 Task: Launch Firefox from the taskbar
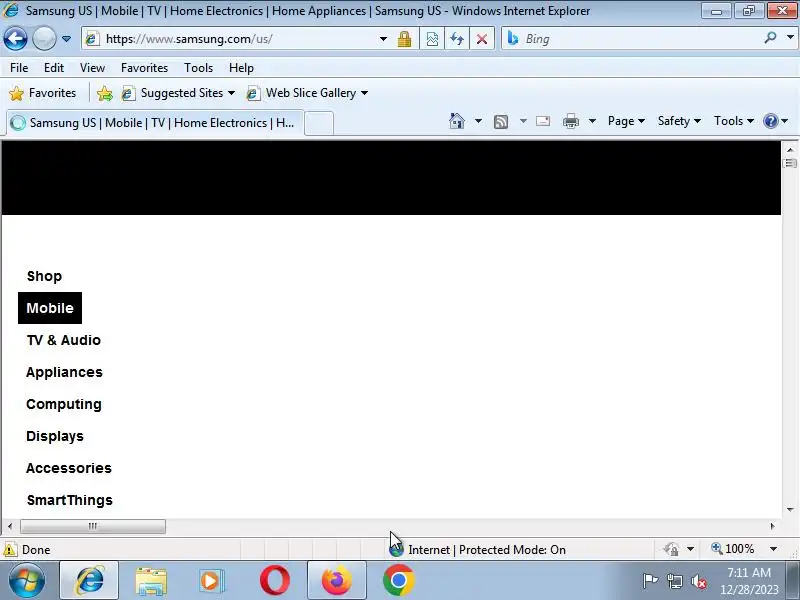(337, 580)
